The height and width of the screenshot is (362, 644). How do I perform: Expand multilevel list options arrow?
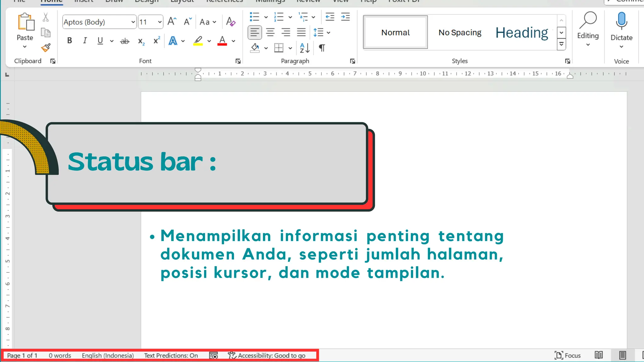tap(313, 17)
